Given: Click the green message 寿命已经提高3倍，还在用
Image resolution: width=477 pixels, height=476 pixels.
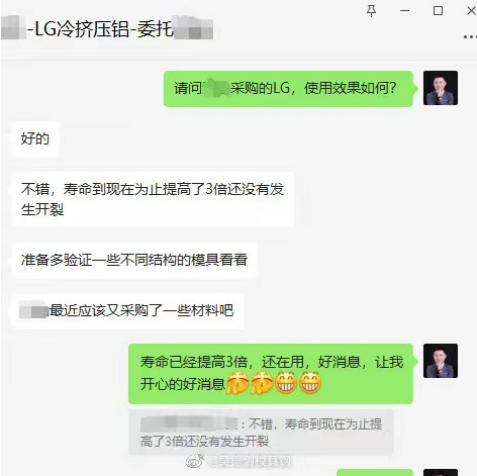Looking at the screenshot, I should pos(271,373).
